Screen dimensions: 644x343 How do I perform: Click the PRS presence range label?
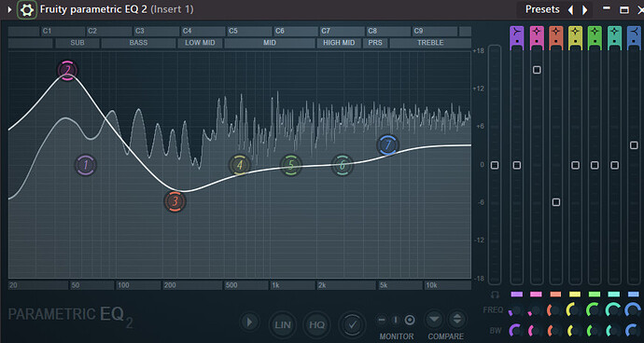(375, 43)
